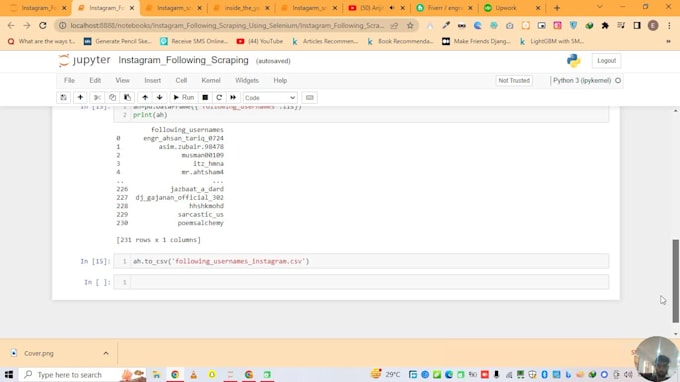Share this page from the address bar
The height and width of the screenshot is (382, 680).
[394, 26]
